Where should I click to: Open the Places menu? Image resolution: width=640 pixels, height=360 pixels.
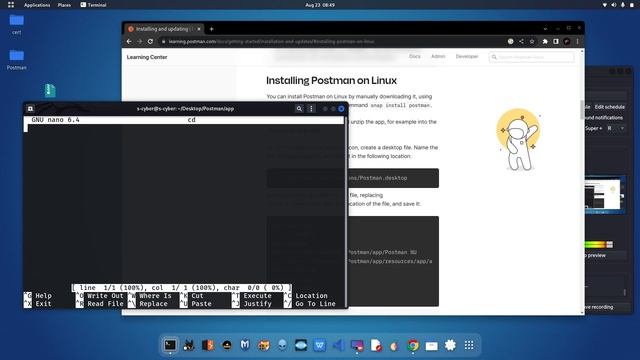tap(64, 5)
